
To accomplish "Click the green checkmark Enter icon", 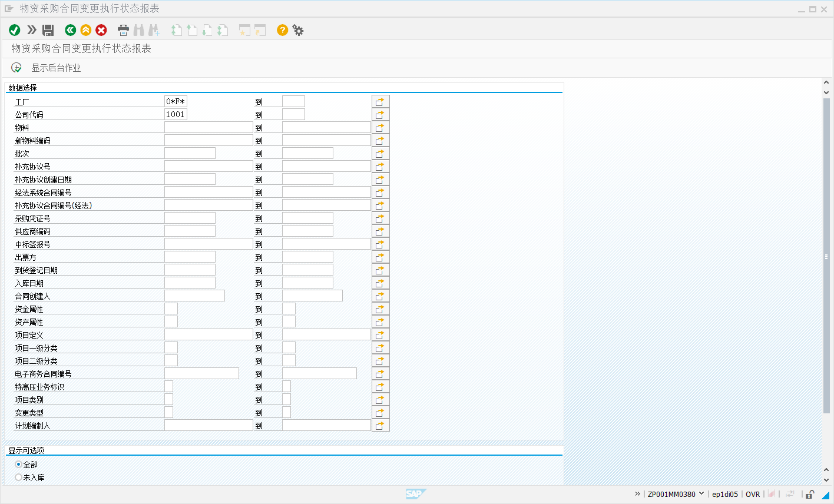I will (15, 30).
